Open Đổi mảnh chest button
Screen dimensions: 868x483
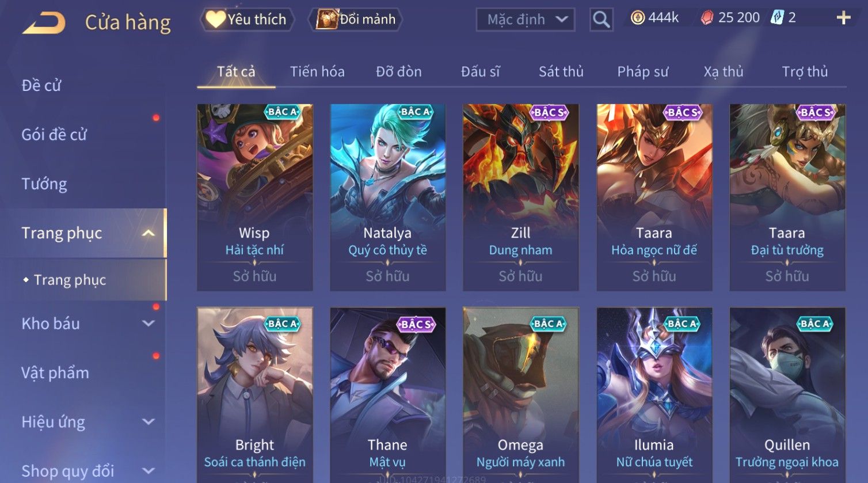[x=356, y=20]
